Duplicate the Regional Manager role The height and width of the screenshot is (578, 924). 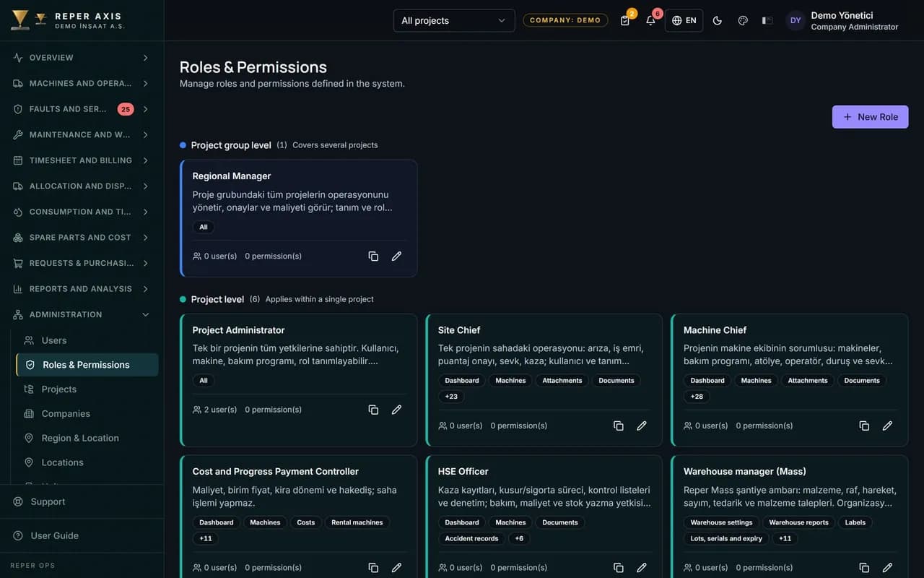pyautogui.click(x=373, y=256)
